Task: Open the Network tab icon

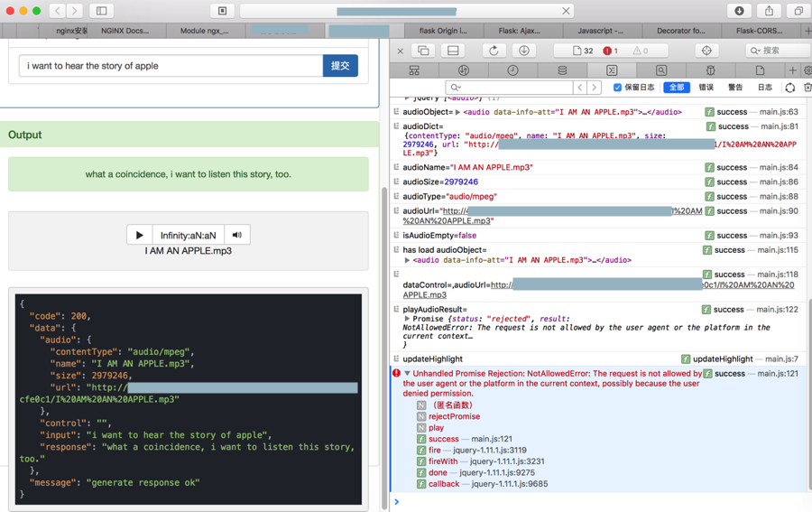Action: (x=464, y=70)
